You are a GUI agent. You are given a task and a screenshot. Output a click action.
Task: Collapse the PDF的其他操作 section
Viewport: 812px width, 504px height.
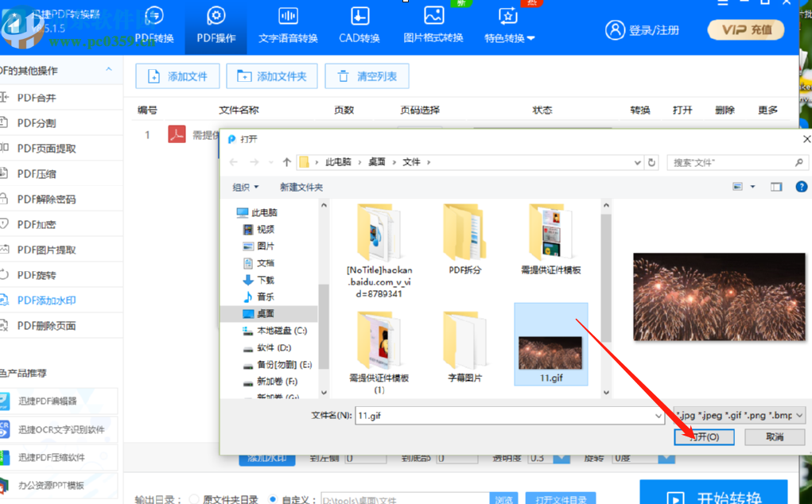pyautogui.click(x=109, y=70)
